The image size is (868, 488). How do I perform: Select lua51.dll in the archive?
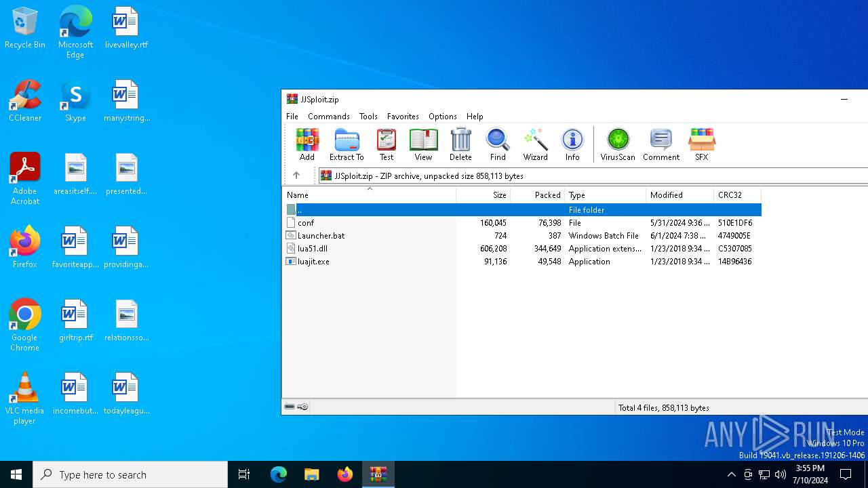522,249
